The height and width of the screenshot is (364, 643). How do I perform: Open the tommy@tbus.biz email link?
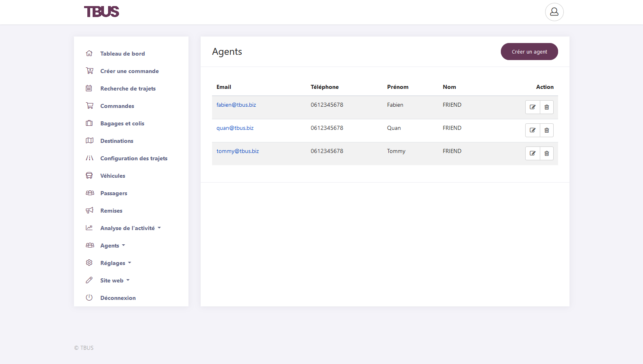(238, 151)
